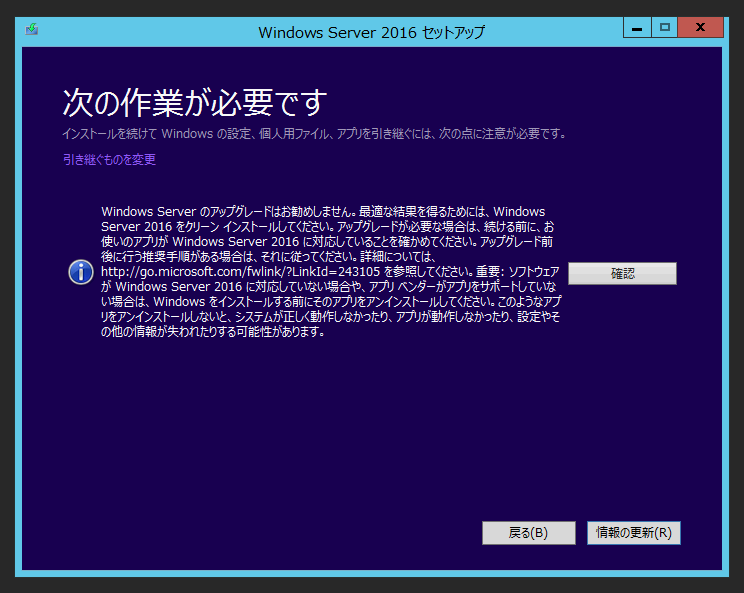Click the go.microsoft.com fwlink URL text
This screenshot has height=593, width=744.
pos(241,272)
